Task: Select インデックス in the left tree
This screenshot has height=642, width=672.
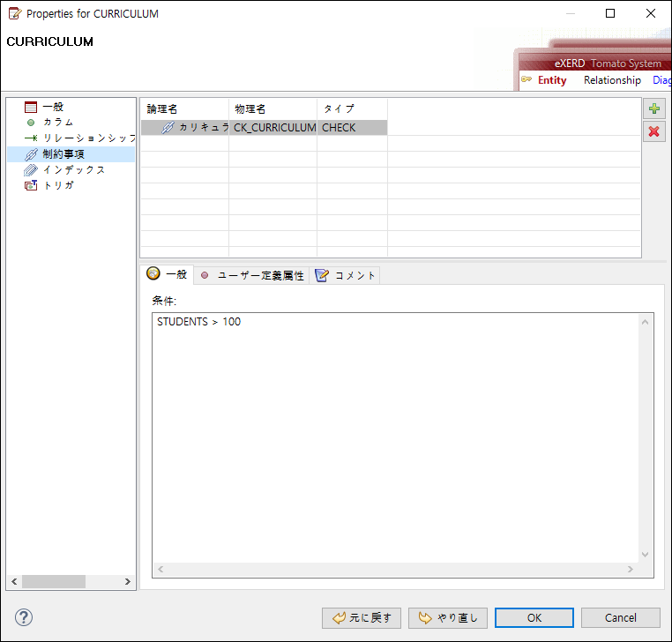Action: pyautogui.click(x=74, y=169)
